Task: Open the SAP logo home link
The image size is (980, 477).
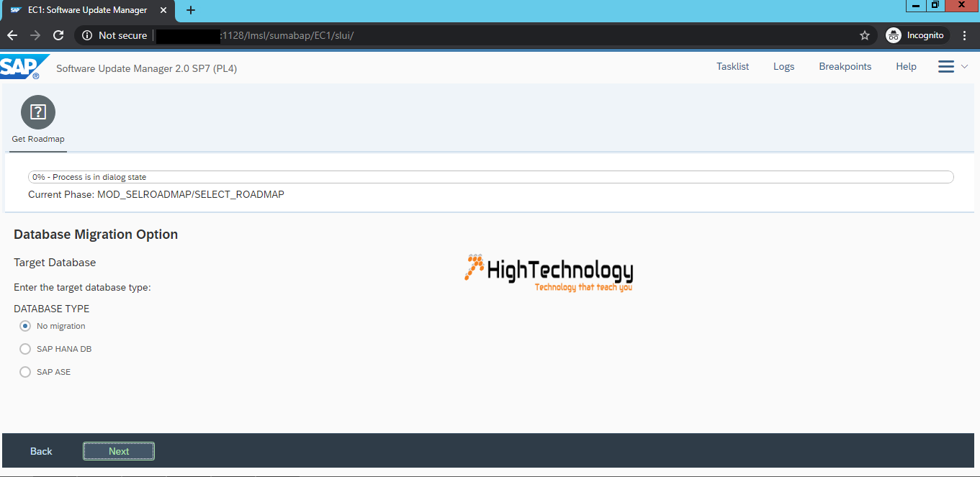Action: (24, 67)
